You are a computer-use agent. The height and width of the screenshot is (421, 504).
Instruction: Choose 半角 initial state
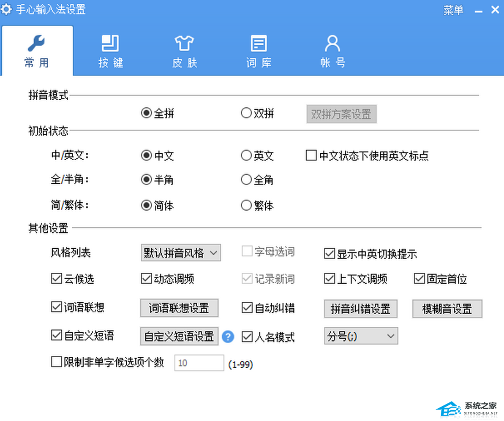146,179
